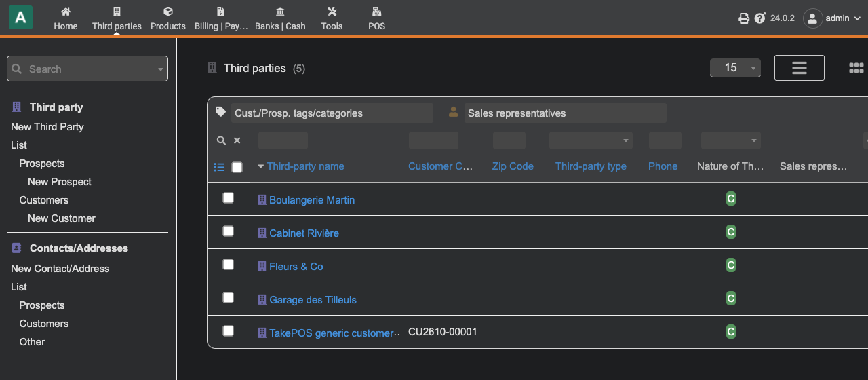Click the tag icon beside categories filter
The width and height of the screenshot is (868, 380).
[x=220, y=112]
